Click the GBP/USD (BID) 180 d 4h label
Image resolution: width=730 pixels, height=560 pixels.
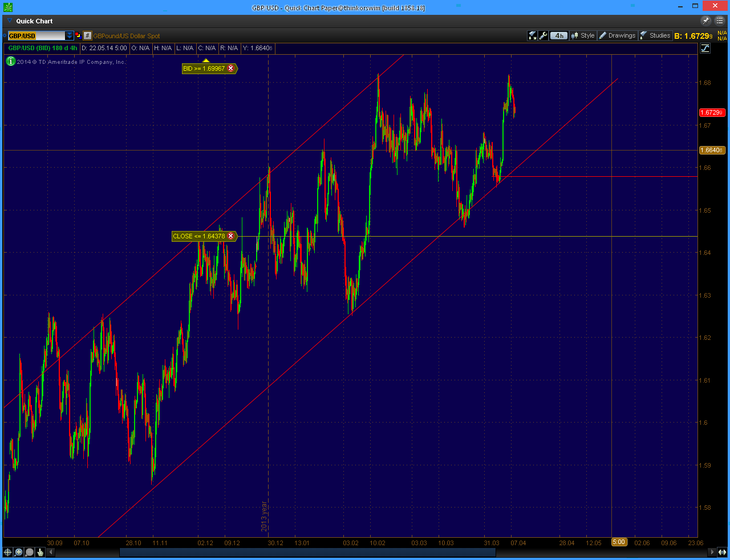point(43,48)
